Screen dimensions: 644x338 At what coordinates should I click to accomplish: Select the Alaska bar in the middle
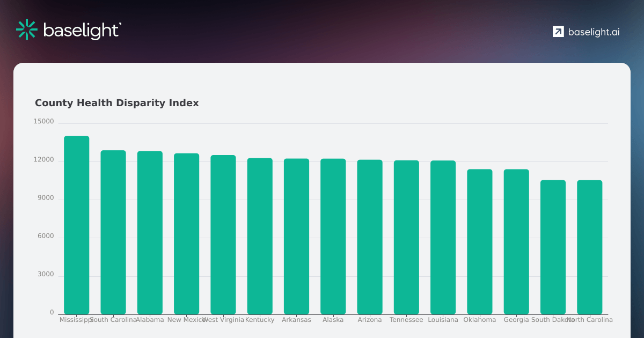tap(333, 236)
